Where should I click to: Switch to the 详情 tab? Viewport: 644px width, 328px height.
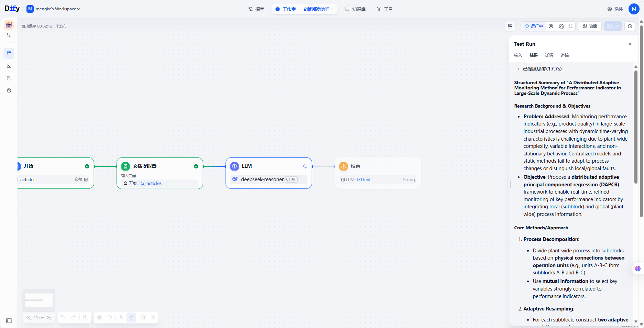click(549, 55)
